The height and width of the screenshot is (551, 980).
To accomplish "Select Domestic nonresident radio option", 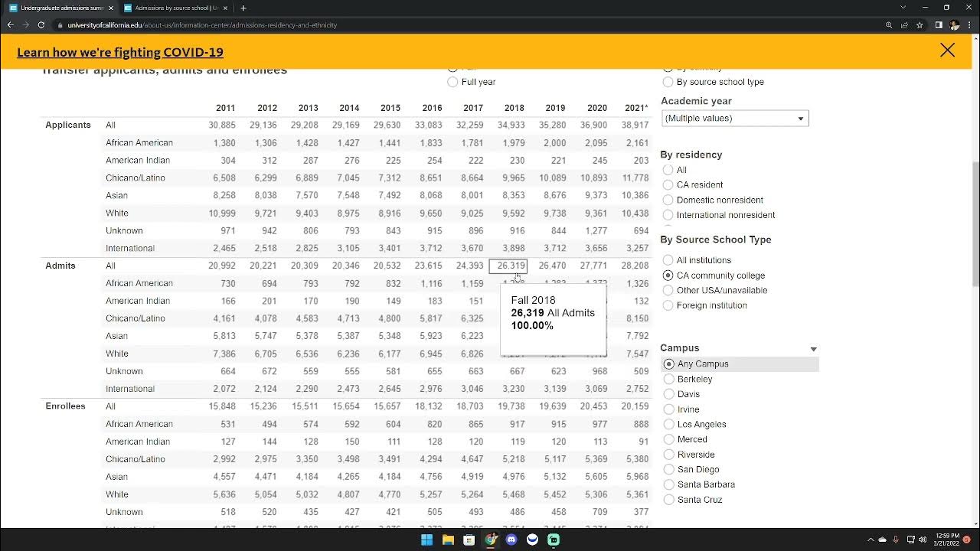I will [668, 200].
